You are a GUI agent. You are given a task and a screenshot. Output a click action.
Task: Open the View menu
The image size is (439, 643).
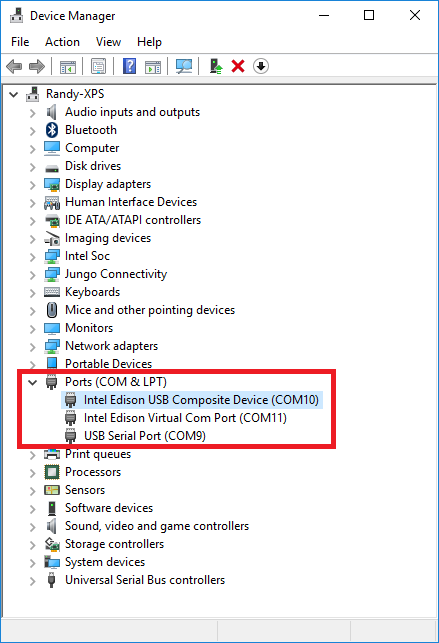[108, 42]
